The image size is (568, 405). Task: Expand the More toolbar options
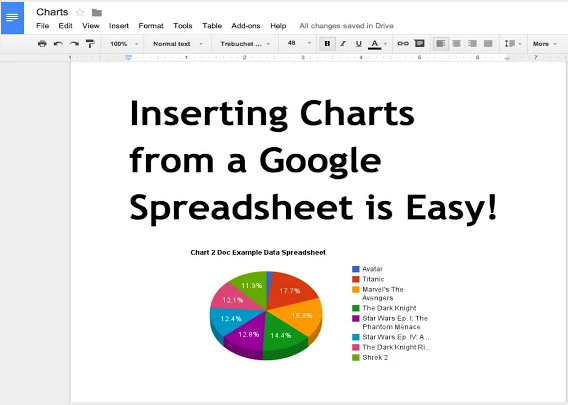(x=544, y=44)
